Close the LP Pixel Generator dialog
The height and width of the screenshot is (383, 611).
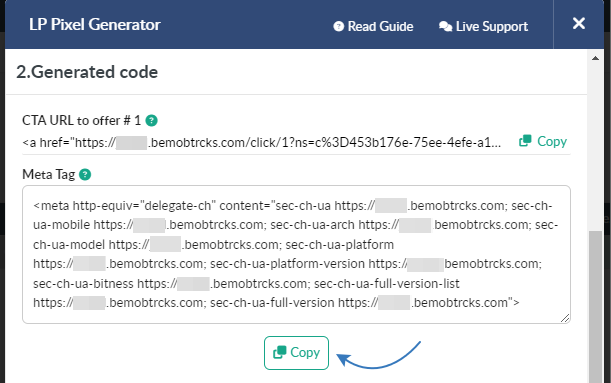[x=579, y=23]
